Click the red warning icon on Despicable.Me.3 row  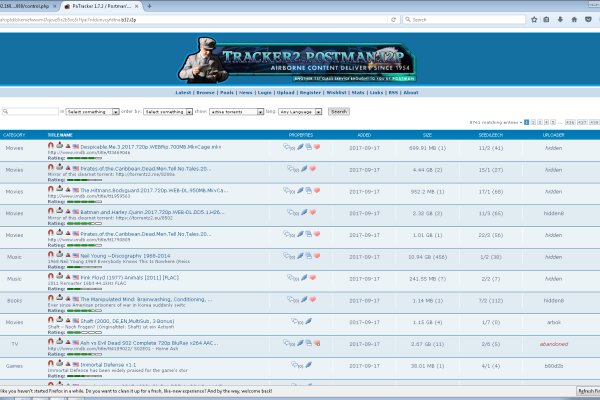point(68,146)
